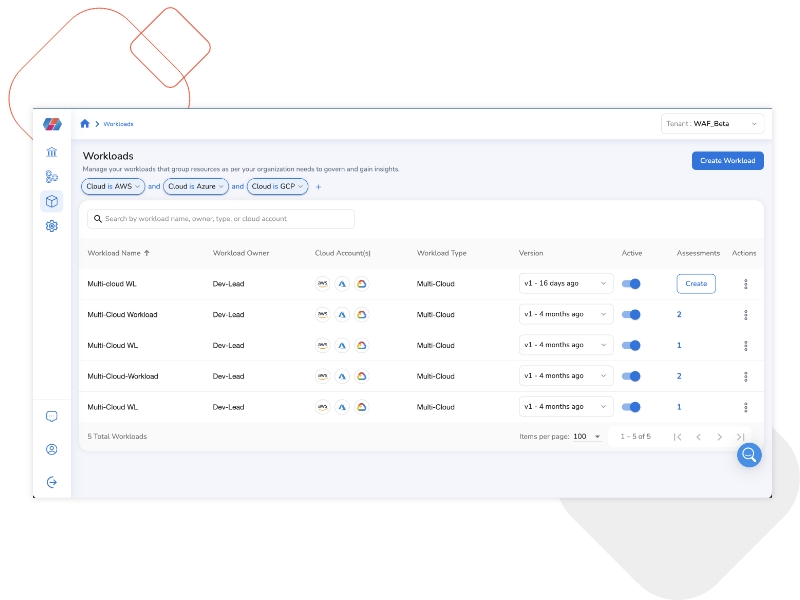The width and height of the screenshot is (800, 600).
Task: Click the Workloads breadcrumb link
Action: [118, 124]
